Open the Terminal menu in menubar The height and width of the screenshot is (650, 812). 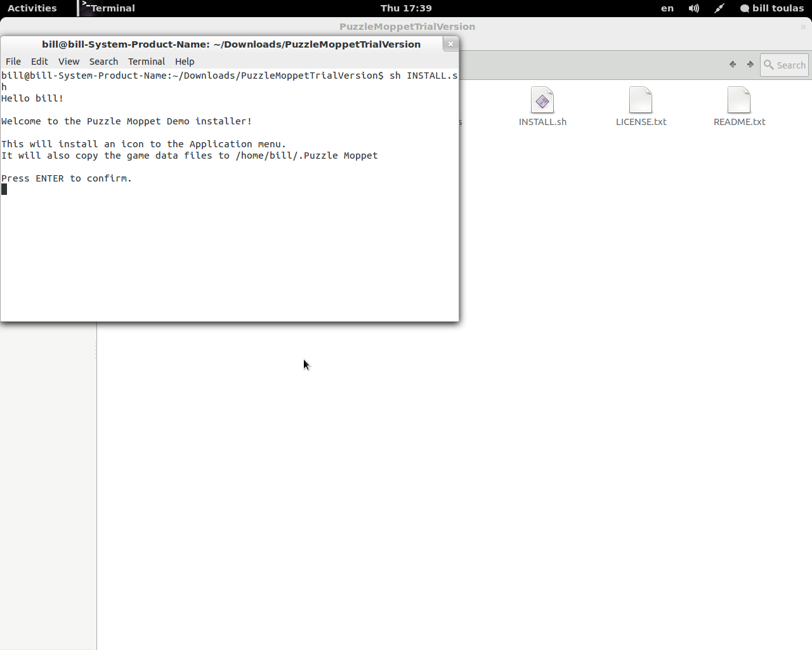(x=147, y=62)
